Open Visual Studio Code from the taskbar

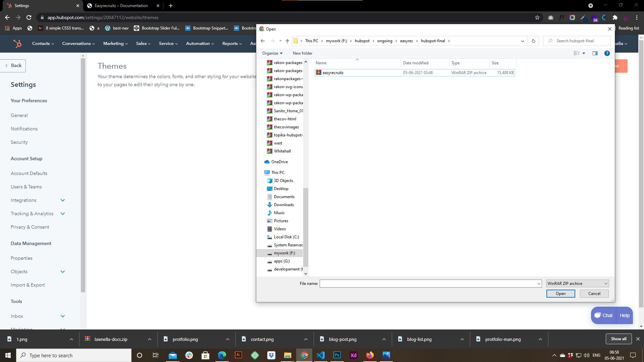click(x=320, y=355)
